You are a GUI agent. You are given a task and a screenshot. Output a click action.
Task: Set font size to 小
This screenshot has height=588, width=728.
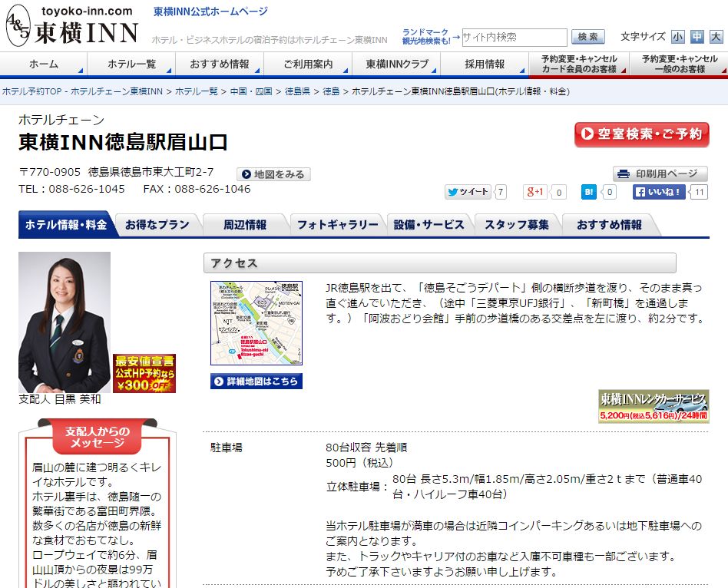pos(678,37)
